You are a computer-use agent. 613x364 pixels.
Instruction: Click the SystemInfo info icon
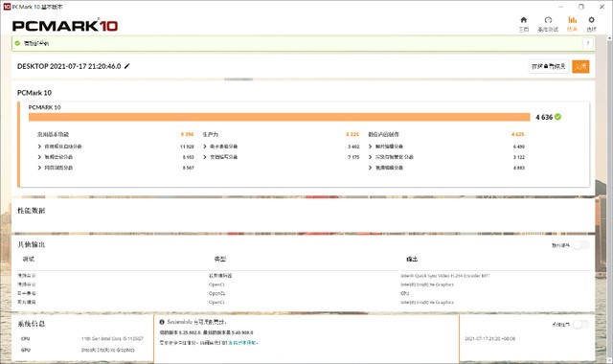coord(162,322)
